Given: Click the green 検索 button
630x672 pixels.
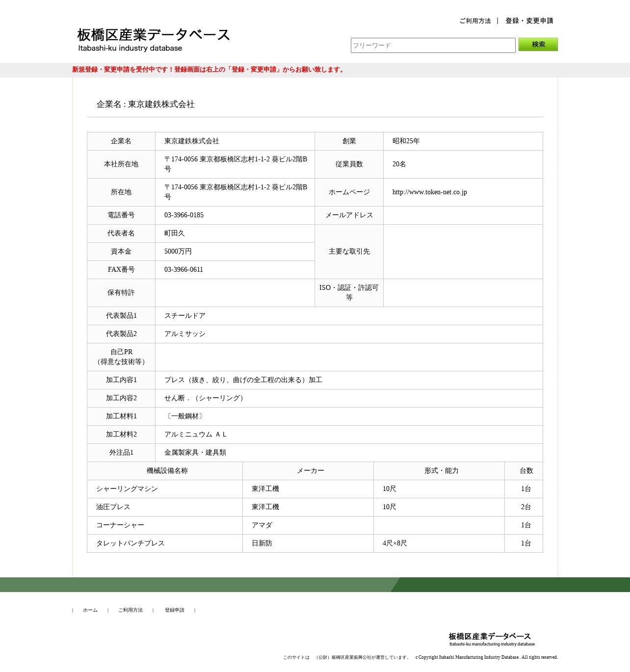Looking at the screenshot, I should [x=538, y=45].
